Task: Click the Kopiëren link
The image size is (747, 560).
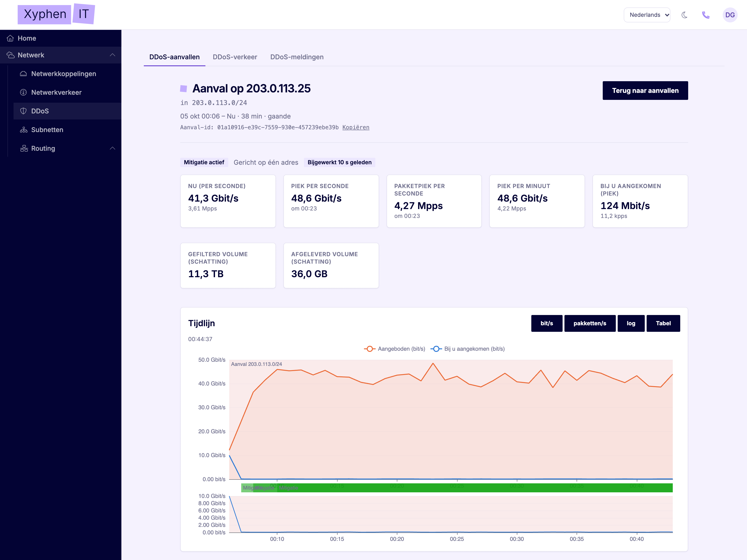Action: [356, 127]
